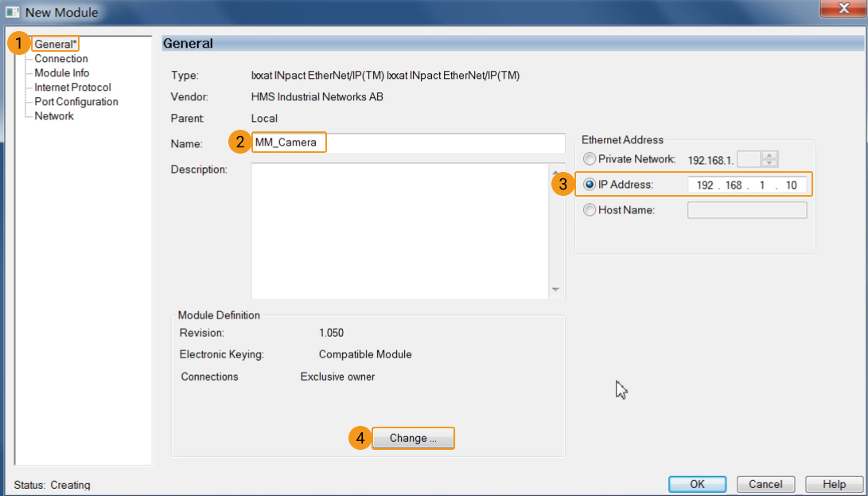This screenshot has height=496, width=868.
Task: Choose the Host Name option
Action: click(x=589, y=209)
